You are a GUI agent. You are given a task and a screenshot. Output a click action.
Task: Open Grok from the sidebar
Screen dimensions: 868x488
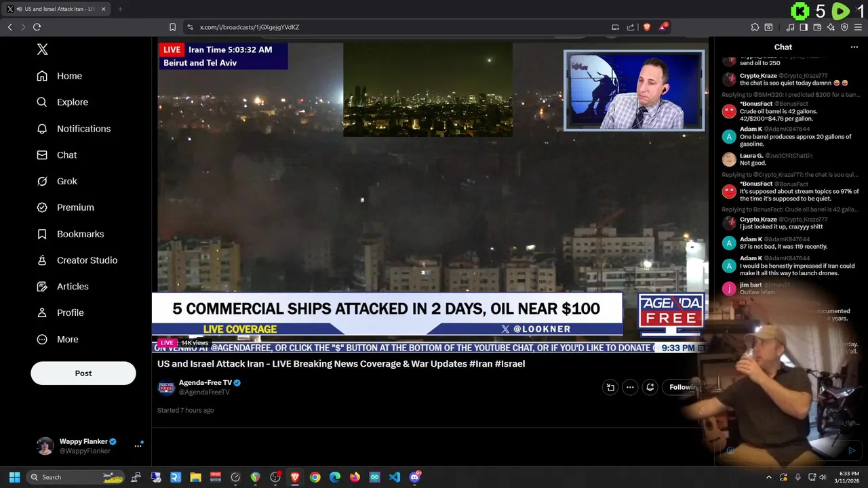(x=58, y=182)
